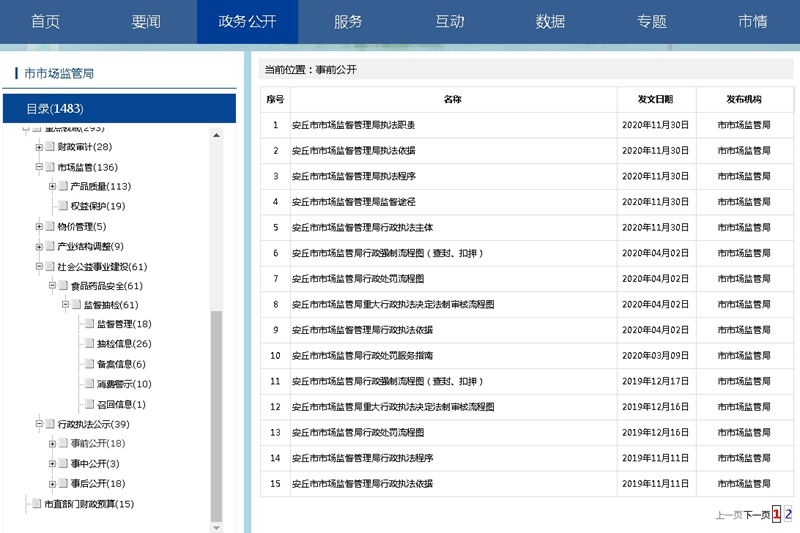Click the 2020年03月09日 date cell

coord(656,356)
